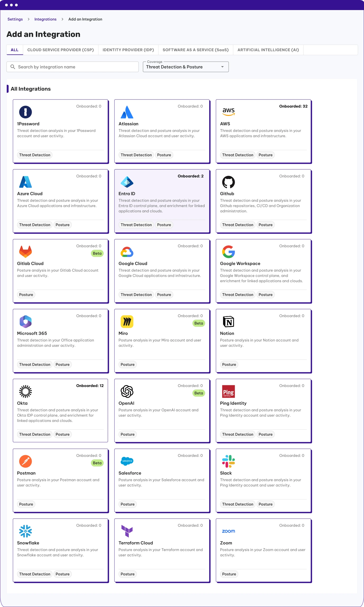The height and width of the screenshot is (607, 364).
Task: Click the Microsoft 365 logo icon
Action: (x=25, y=321)
